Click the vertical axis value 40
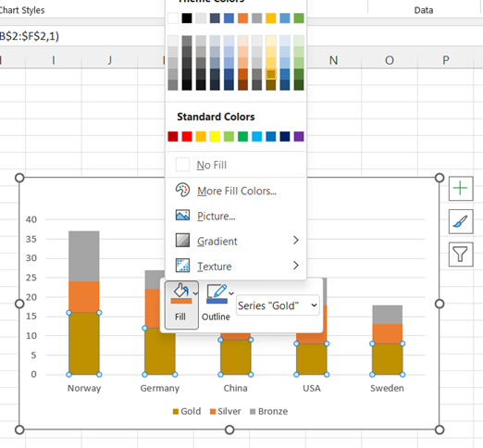483x448 pixels. [31, 219]
